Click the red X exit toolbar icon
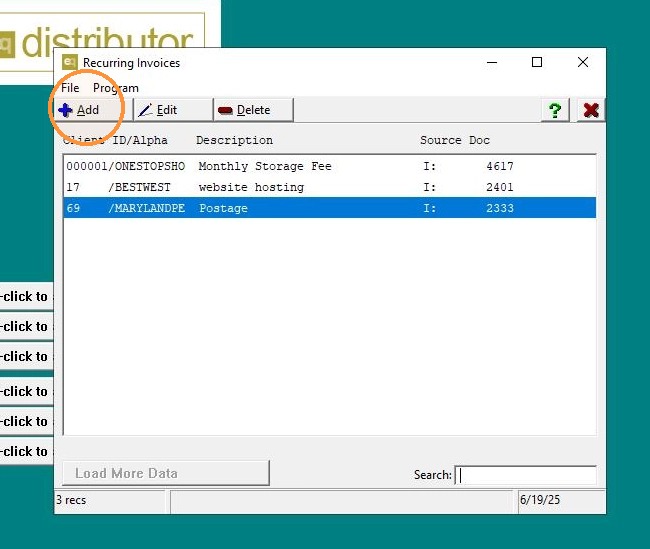Viewport: 650px width, 549px height. (x=591, y=110)
